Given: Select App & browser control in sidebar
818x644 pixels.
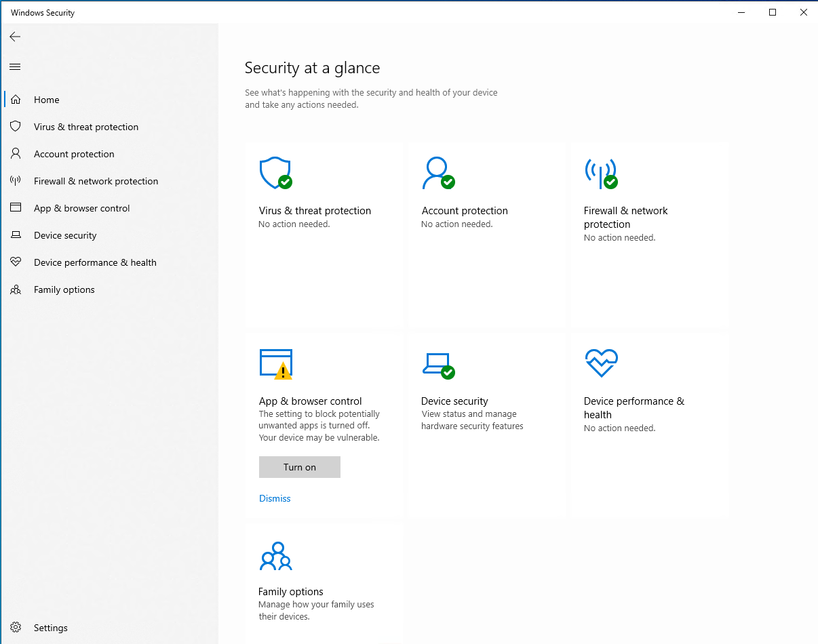Looking at the screenshot, I should click(x=82, y=208).
